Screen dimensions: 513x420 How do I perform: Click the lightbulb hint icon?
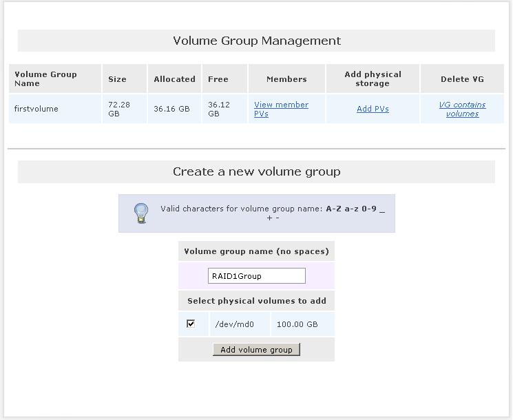click(141, 213)
